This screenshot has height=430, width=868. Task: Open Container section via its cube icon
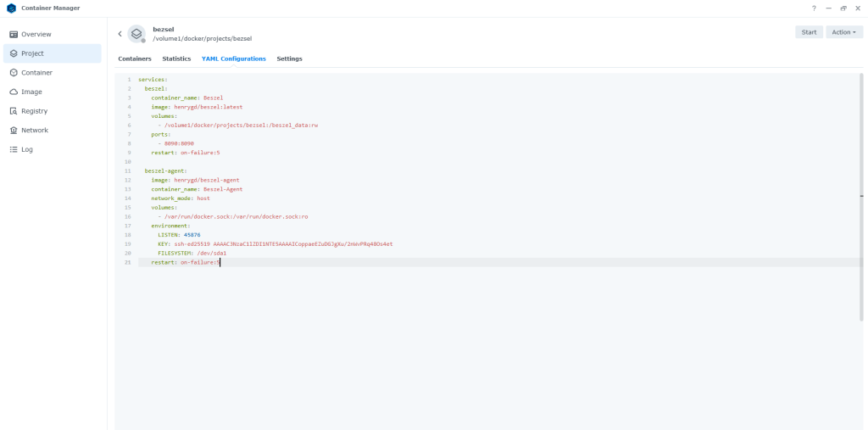point(14,73)
